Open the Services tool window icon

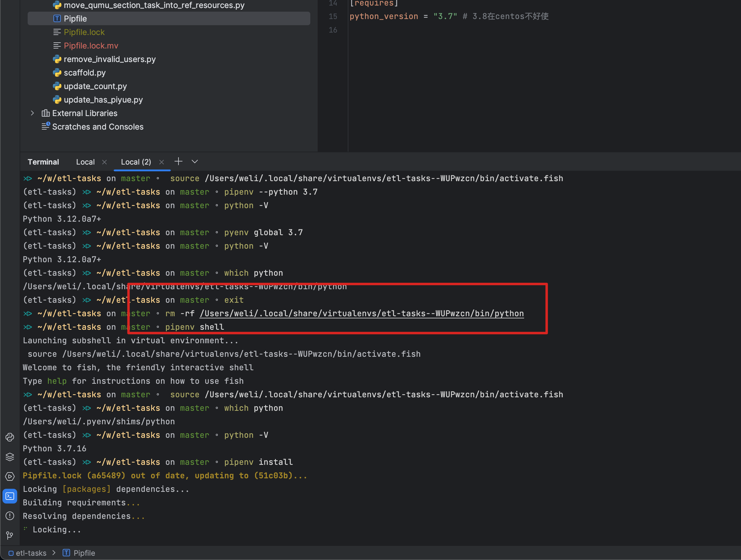10,476
